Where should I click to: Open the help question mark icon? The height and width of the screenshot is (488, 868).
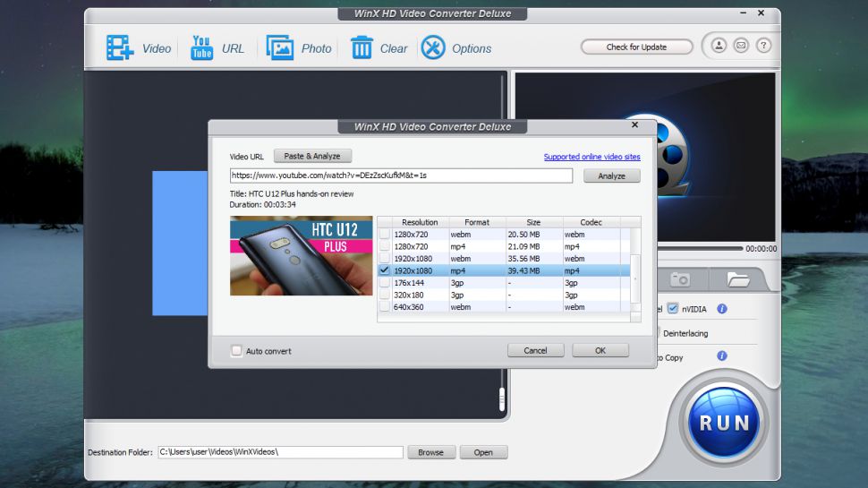click(762, 46)
